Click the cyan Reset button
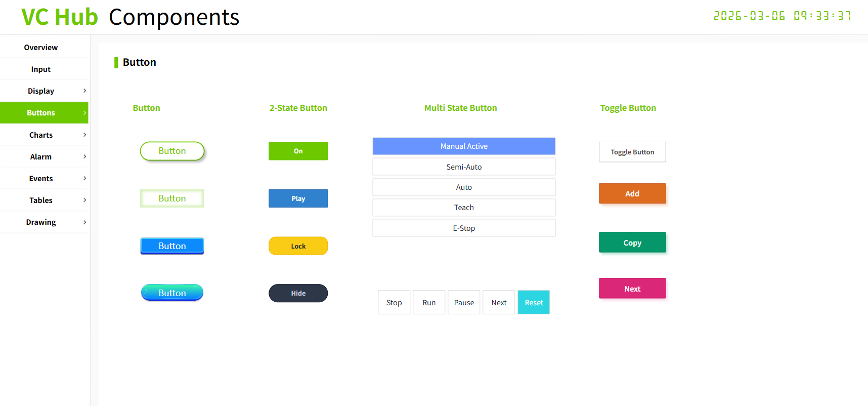The width and height of the screenshot is (868, 406). click(x=534, y=302)
